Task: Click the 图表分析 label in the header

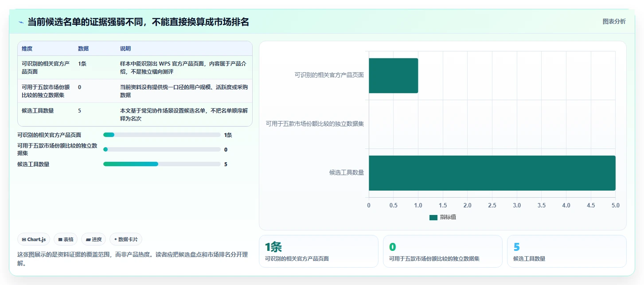Action: 614,21
